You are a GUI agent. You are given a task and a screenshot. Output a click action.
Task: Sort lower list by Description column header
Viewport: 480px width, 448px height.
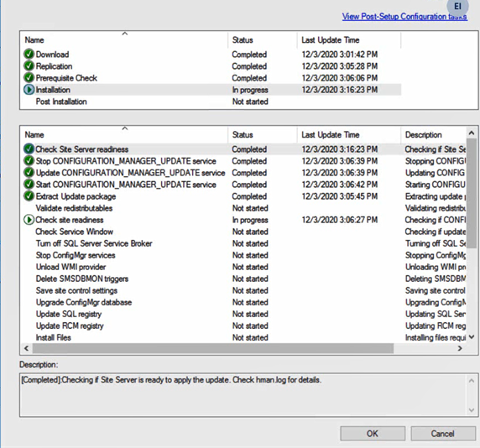(x=434, y=135)
